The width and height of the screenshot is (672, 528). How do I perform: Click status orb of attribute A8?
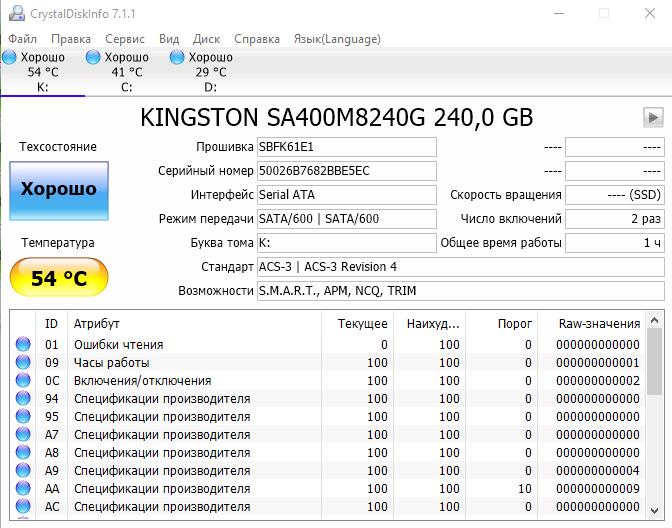tap(23, 452)
